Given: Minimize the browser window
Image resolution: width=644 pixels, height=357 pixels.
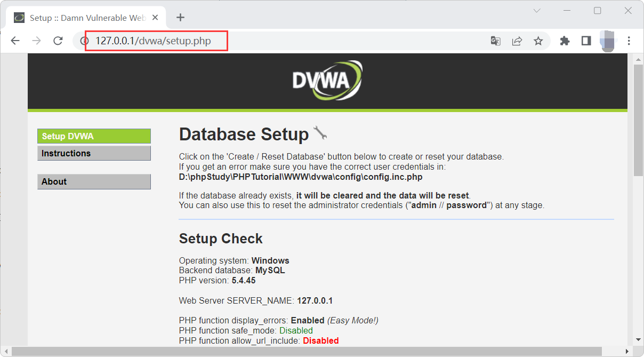Looking at the screenshot, I should coord(568,11).
